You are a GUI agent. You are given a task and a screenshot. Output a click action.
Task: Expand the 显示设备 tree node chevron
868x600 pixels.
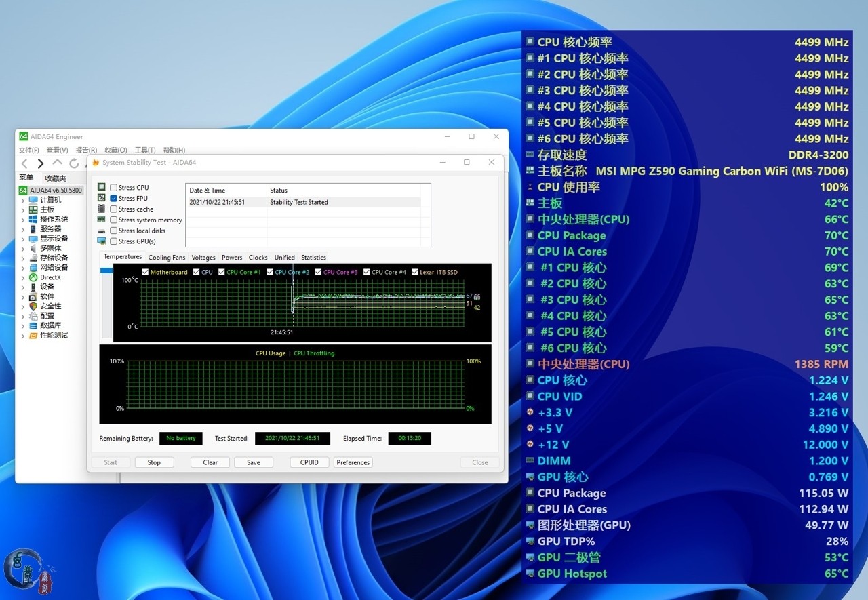point(22,239)
